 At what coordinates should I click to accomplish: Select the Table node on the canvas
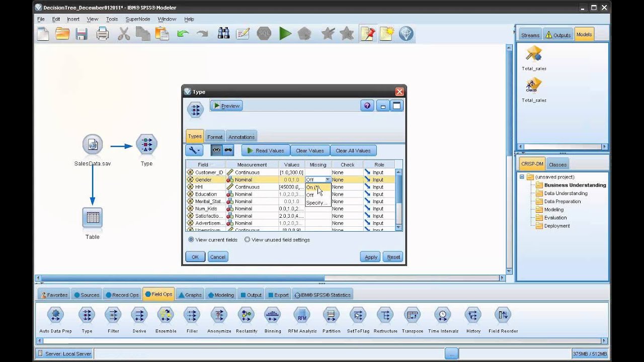pyautogui.click(x=93, y=218)
